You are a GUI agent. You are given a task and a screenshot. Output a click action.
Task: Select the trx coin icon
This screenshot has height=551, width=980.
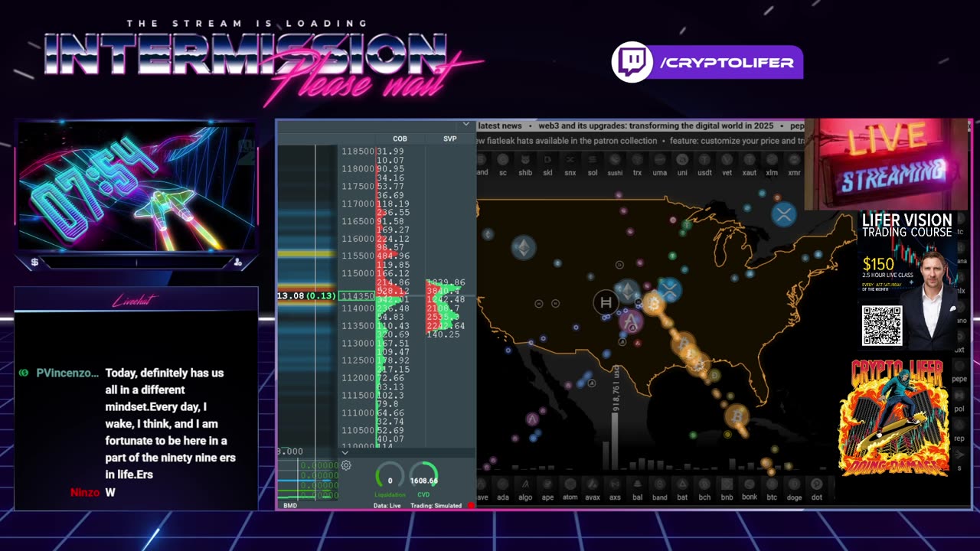coord(637,160)
